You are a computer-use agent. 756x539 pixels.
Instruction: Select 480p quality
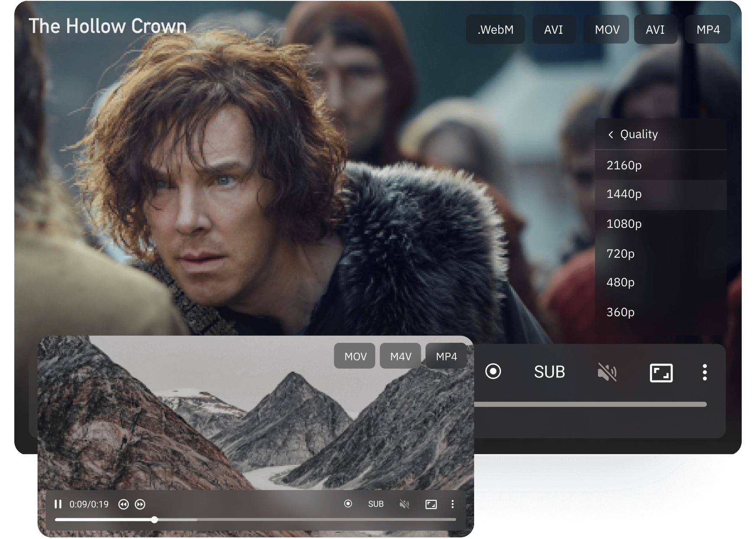click(x=661, y=282)
